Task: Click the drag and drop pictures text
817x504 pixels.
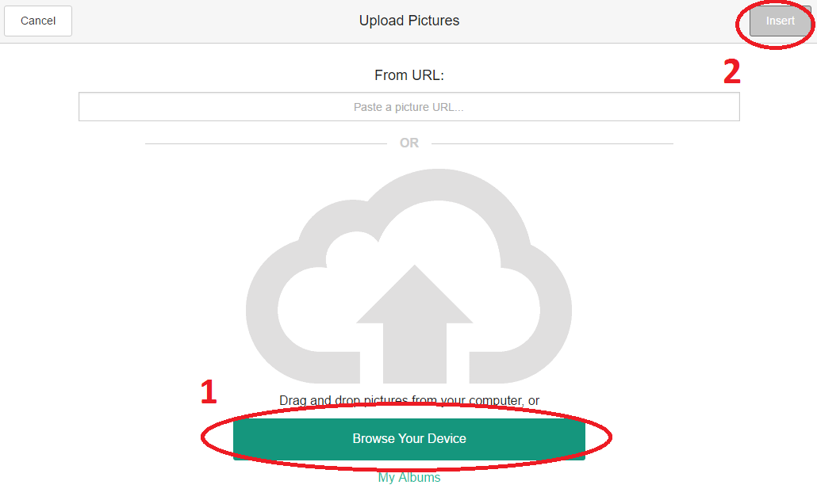Action: click(x=409, y=401)
